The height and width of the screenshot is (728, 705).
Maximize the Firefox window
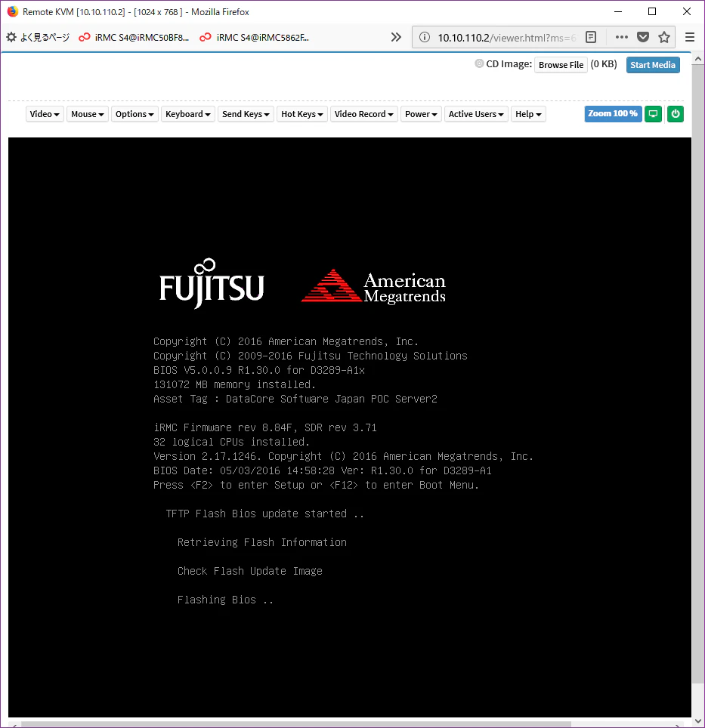click(652, 11)
